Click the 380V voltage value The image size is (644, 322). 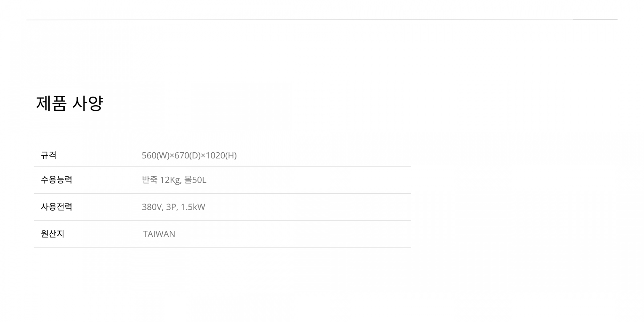click(153, 207)
